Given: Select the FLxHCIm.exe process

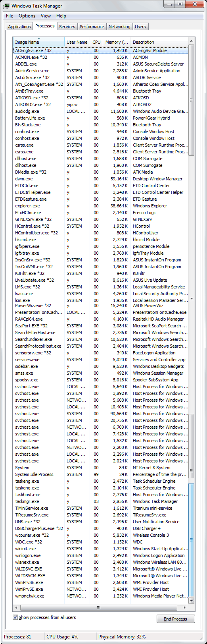Looking at the screenshot, I should click(x=101, y=213).
